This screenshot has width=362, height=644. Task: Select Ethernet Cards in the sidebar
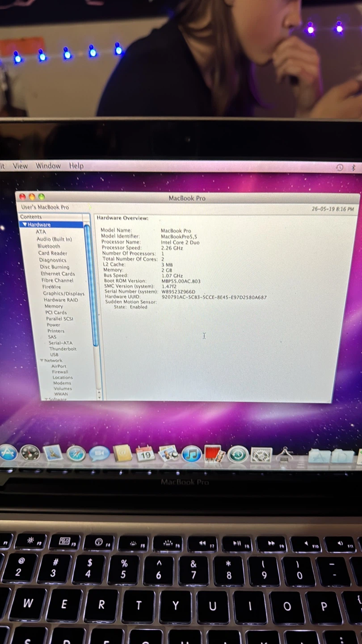(58, 274)
